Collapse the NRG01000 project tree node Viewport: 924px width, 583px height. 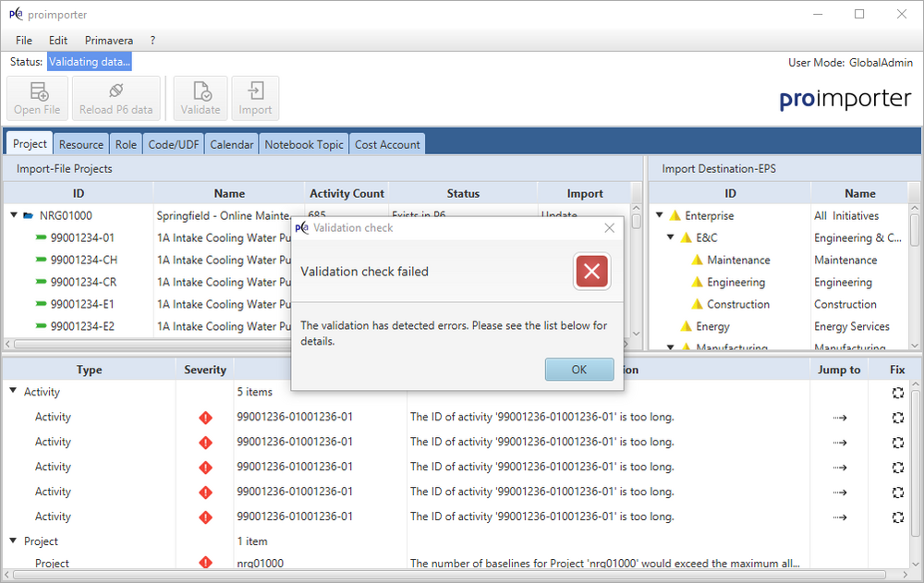(x=15, y=216)
